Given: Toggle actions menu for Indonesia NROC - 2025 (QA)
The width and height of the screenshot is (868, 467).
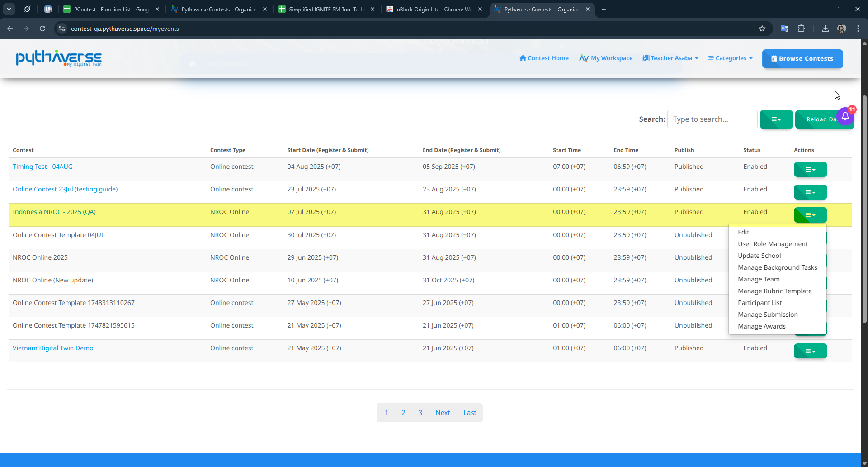Looking at the screenshot, I should point(810,215).
